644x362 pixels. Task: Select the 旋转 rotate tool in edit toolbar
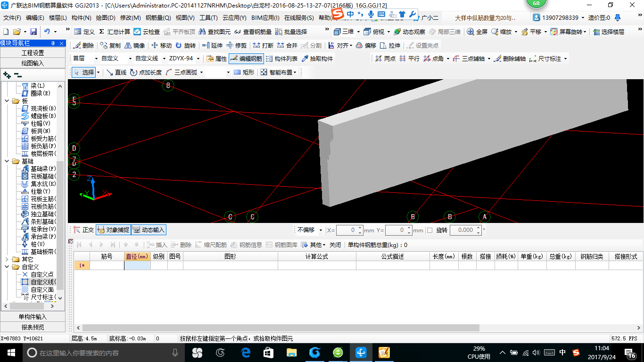(x=185, y=46)
